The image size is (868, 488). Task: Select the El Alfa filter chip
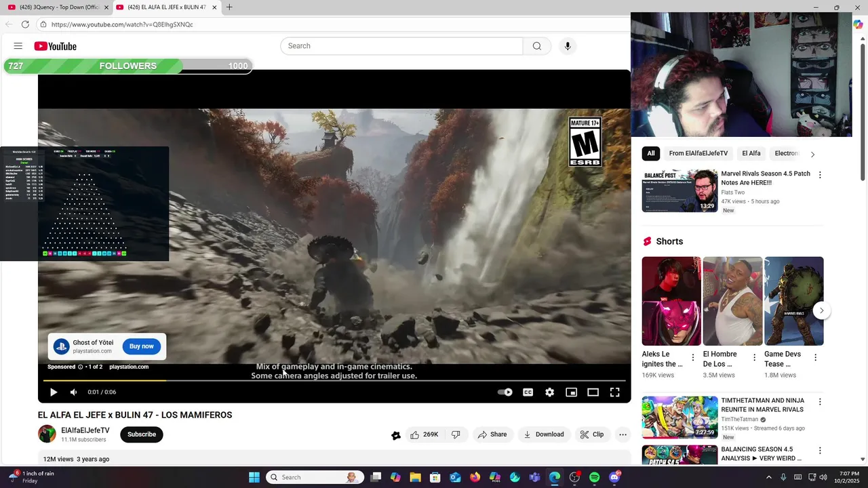pyautogui.click(x=751, y=153)
